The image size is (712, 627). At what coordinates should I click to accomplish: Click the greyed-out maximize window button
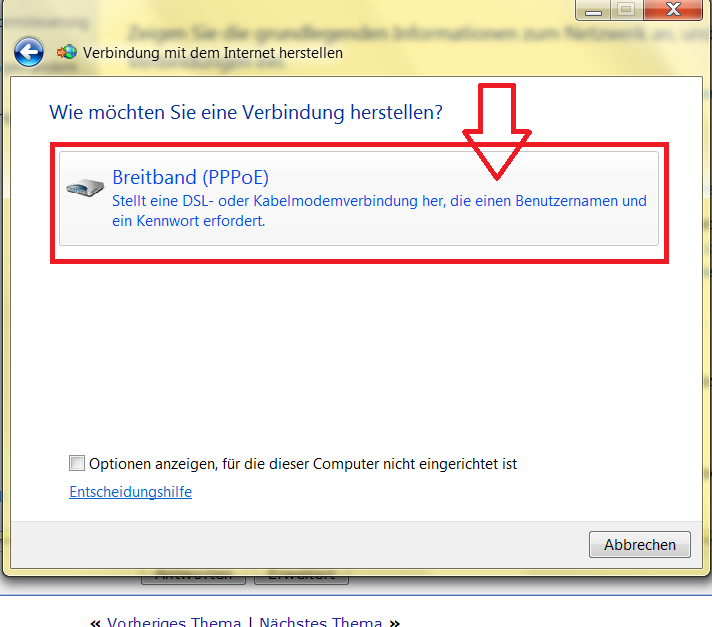click(x=627, y=10)
